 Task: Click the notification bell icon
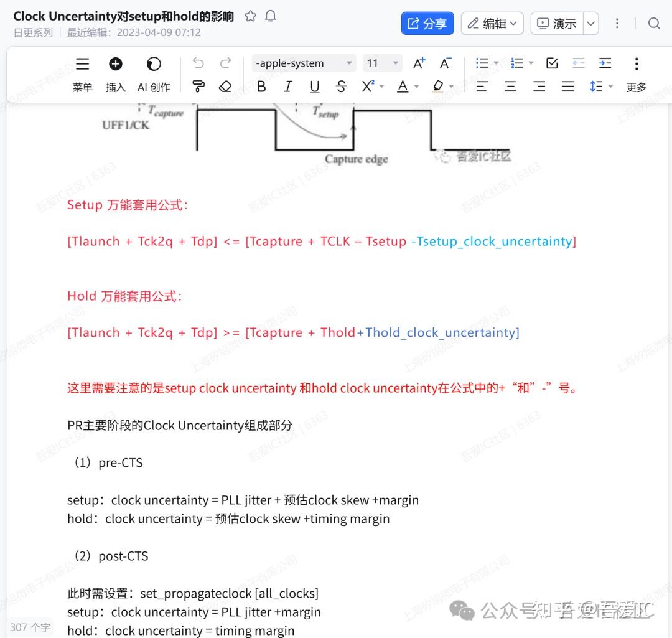[271, 16]
